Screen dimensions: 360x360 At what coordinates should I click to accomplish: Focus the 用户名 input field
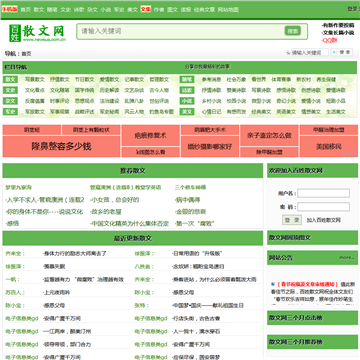point(324,193)
